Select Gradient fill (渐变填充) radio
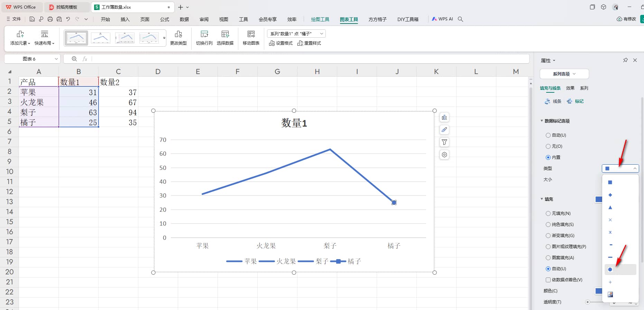The height and width of the screenshot is (310, 644). point(548,236)
